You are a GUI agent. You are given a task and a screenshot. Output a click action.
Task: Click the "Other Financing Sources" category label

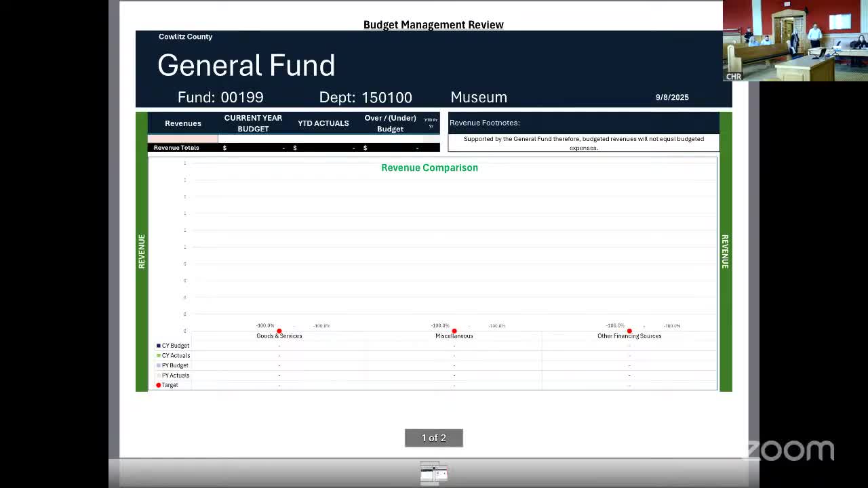pyautogui.click(x=629, y=336)
